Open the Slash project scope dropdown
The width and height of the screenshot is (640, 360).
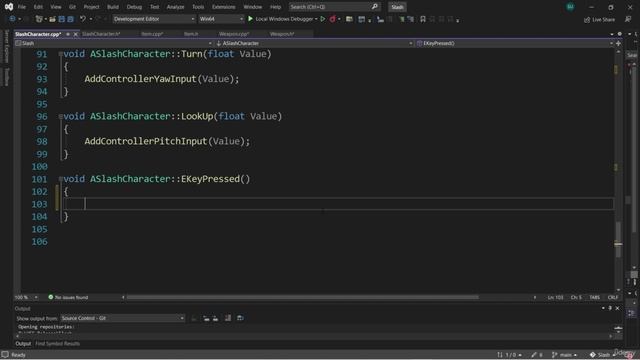coord(113,43)
